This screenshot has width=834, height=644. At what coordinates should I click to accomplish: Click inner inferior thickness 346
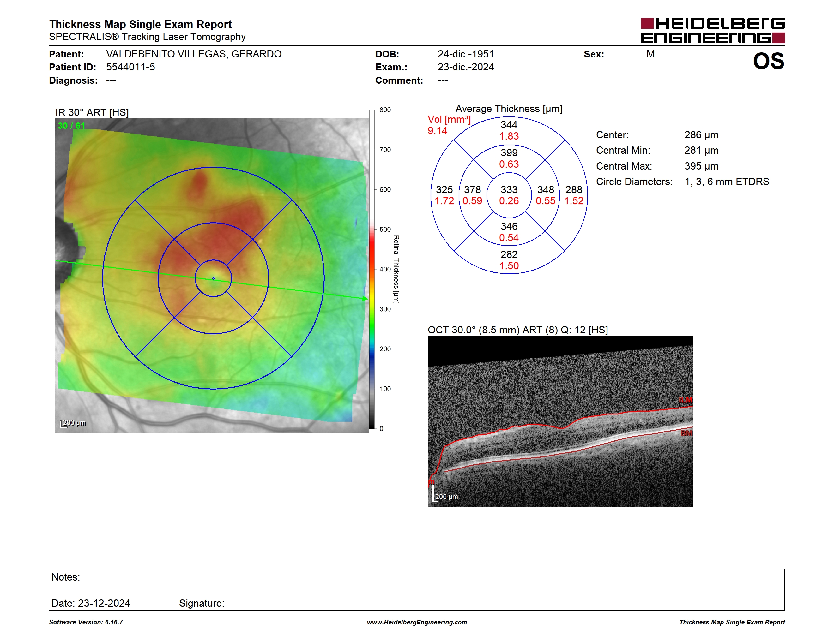tap(509, 226)
